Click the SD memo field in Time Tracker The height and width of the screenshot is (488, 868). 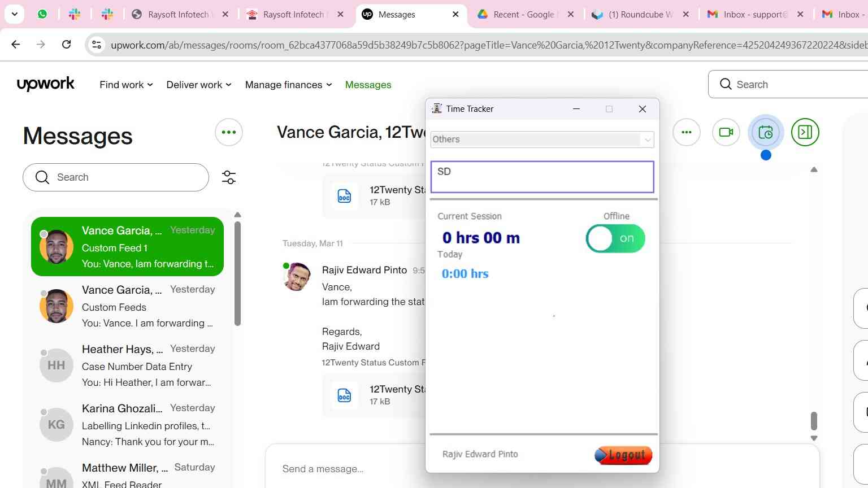click(x=542, y=177)
